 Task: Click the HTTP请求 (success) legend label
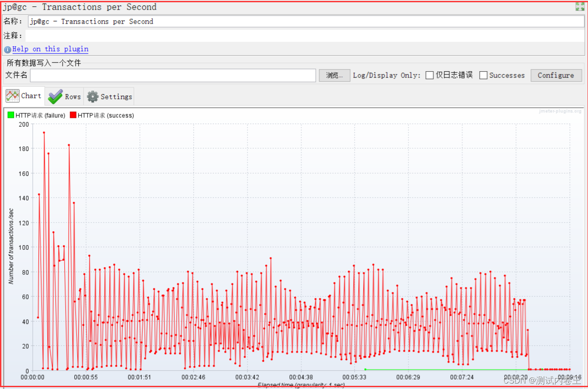pos(106,116)
